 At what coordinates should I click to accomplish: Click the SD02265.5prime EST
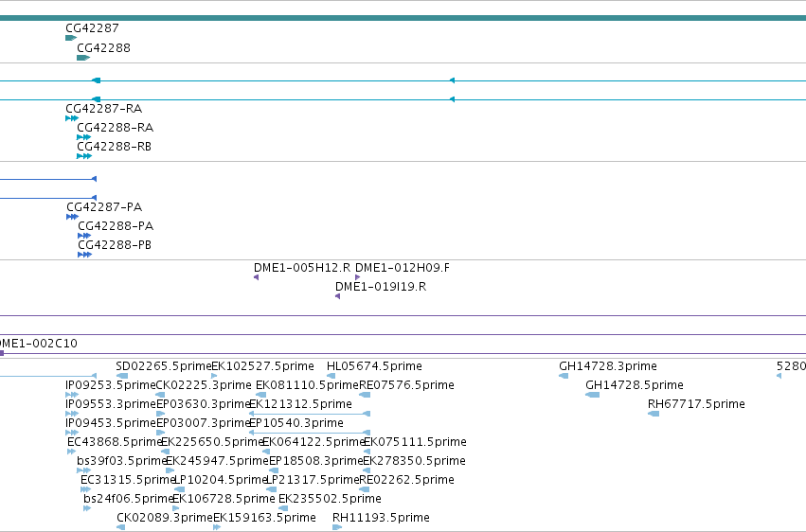click(x=164, y=366)
